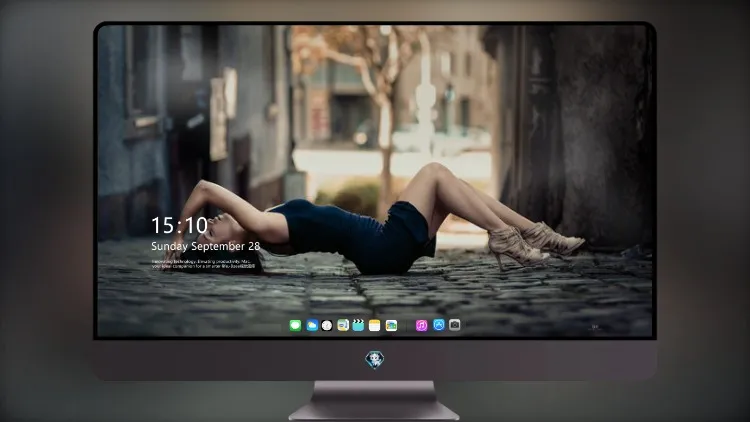Open the Clock app in dock
This screenshot has width=750, height=422.
[327, 325]
